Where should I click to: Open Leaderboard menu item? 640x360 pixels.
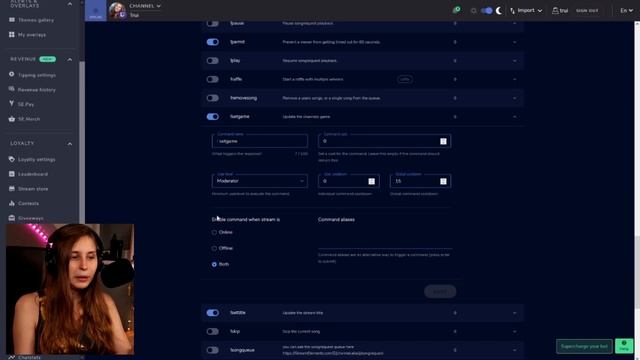33,174
